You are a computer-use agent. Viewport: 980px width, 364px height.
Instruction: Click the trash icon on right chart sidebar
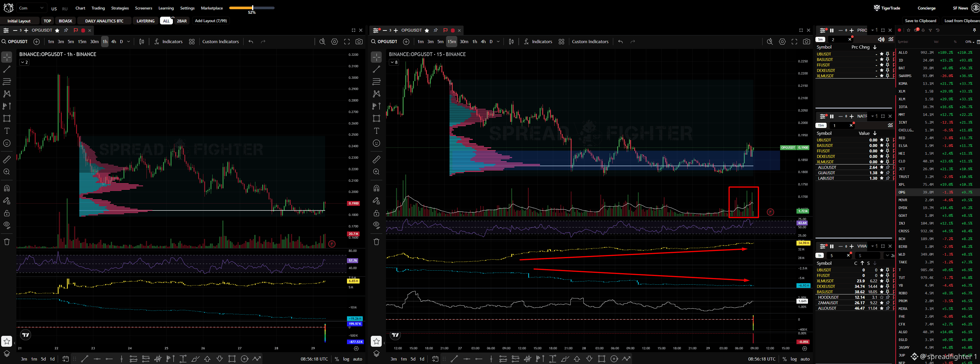coord(376,242)
